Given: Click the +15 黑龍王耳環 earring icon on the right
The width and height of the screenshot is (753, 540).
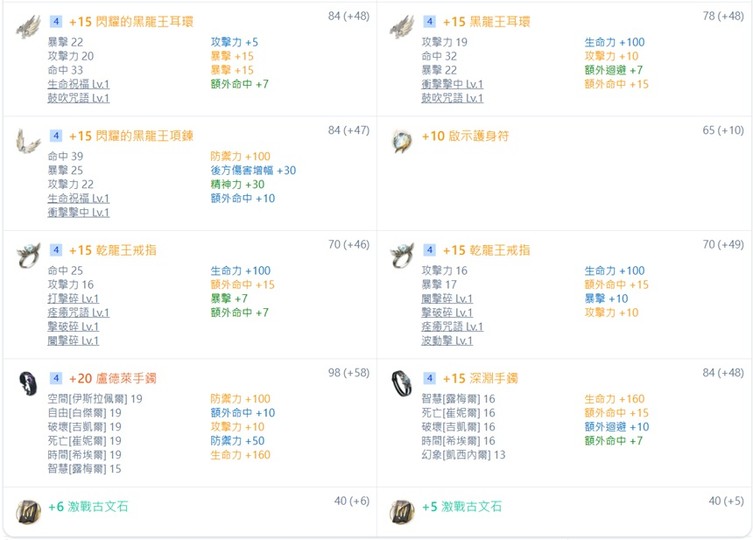Looking at the screenshot, I should 401,25.
